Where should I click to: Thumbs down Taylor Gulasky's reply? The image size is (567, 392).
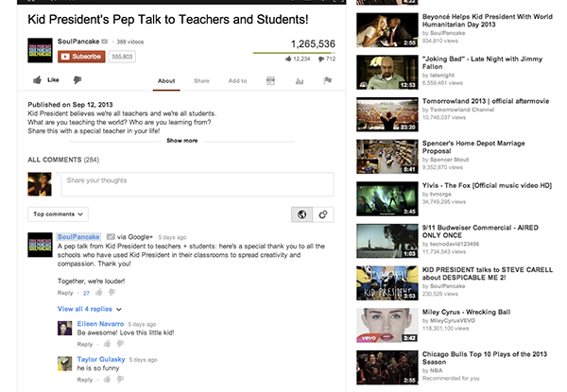[x=120, y=379]
